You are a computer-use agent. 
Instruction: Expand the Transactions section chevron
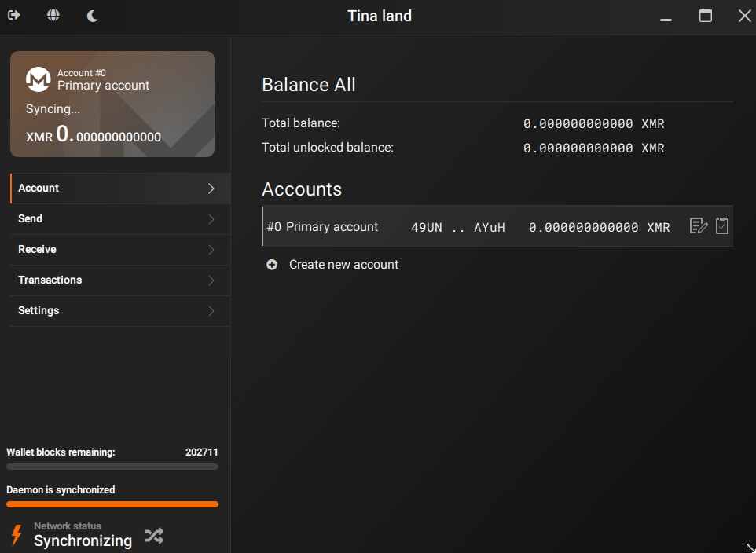tap(211, 280)
